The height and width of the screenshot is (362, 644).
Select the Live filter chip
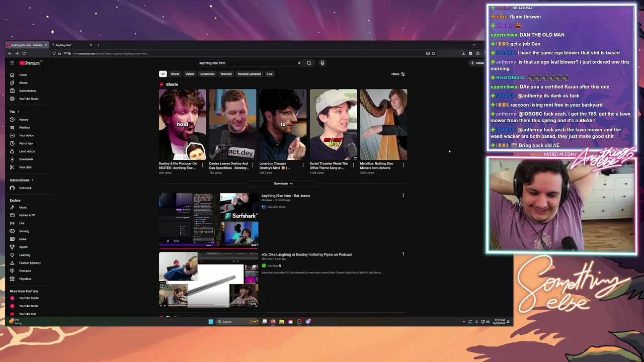pos(270,74)
